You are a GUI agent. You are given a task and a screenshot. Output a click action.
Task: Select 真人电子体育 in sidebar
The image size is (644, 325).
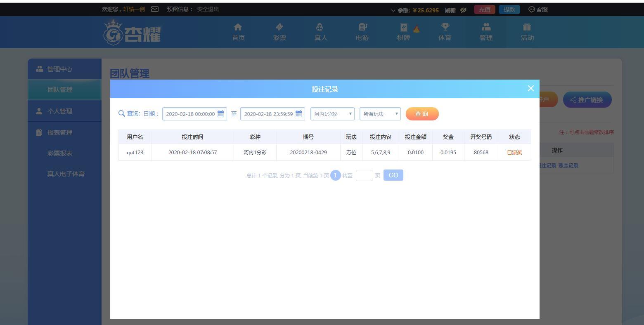pos(66,174)
